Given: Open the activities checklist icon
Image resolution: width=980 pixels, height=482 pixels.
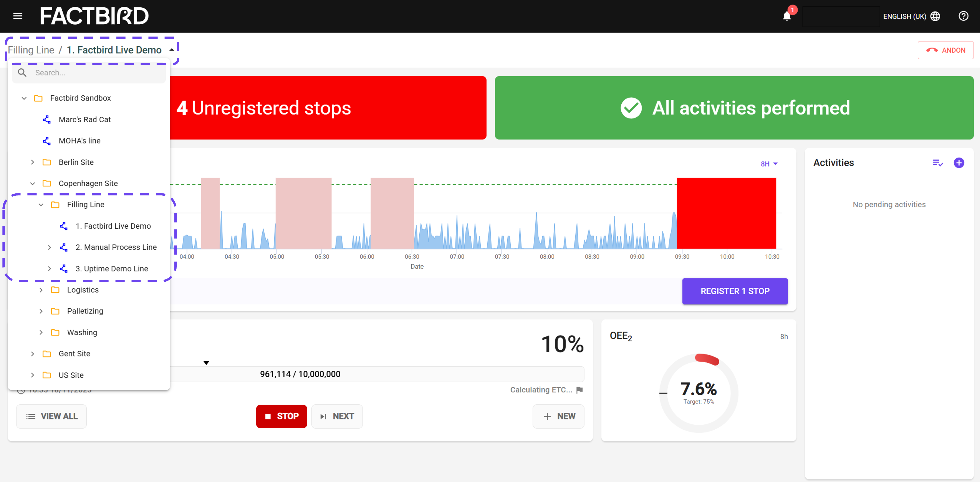Looking at the screenshot, I should point(937,163).
